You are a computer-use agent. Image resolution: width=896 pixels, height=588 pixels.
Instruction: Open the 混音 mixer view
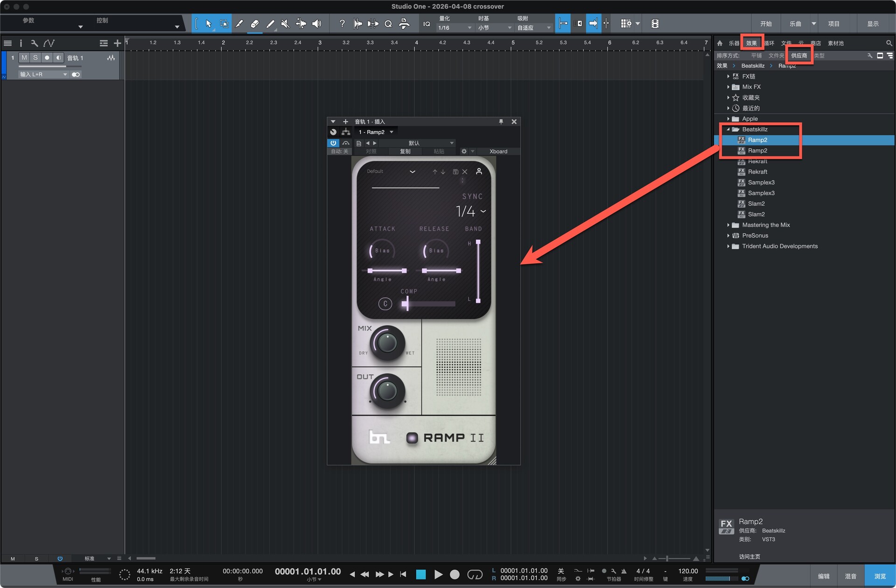pyautogui.click(x=851, y=576)
